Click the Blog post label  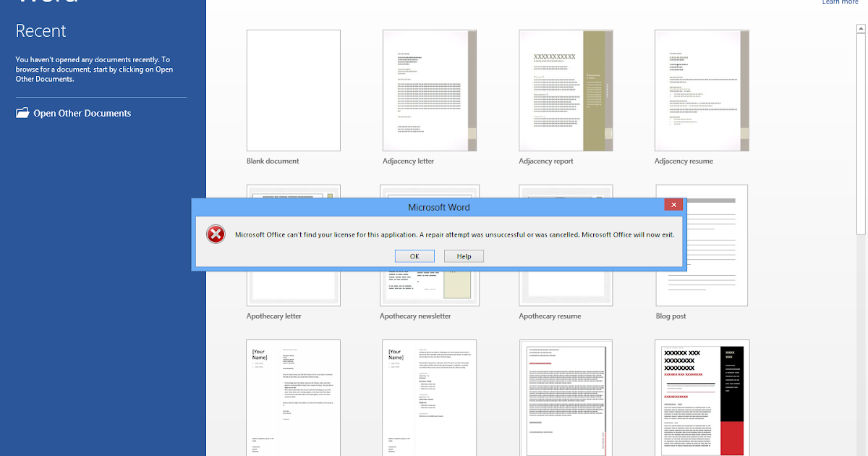click(671, 316)
